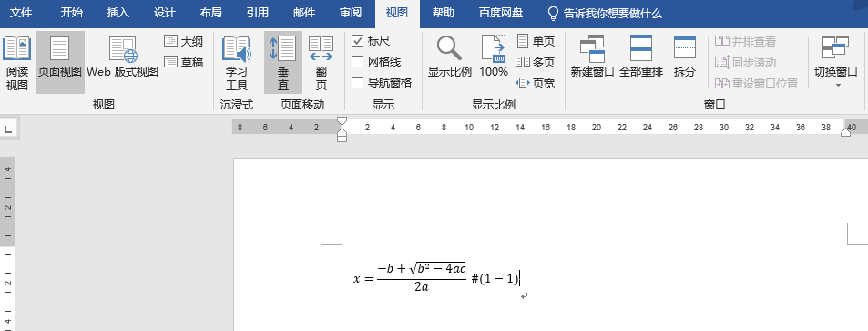Switch to the 插入 insert tab
The image size is (868, 331).
(x=117, y=14)
